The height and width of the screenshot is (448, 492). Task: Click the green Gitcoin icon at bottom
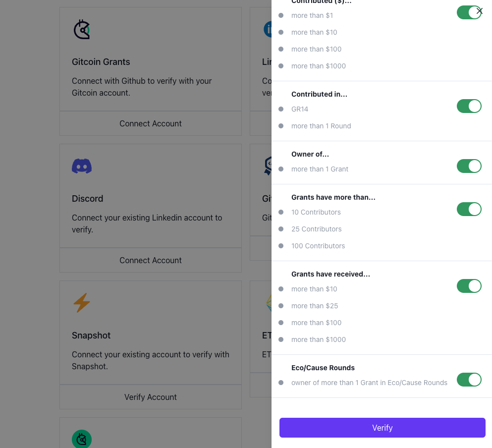[x=82, y=439]
